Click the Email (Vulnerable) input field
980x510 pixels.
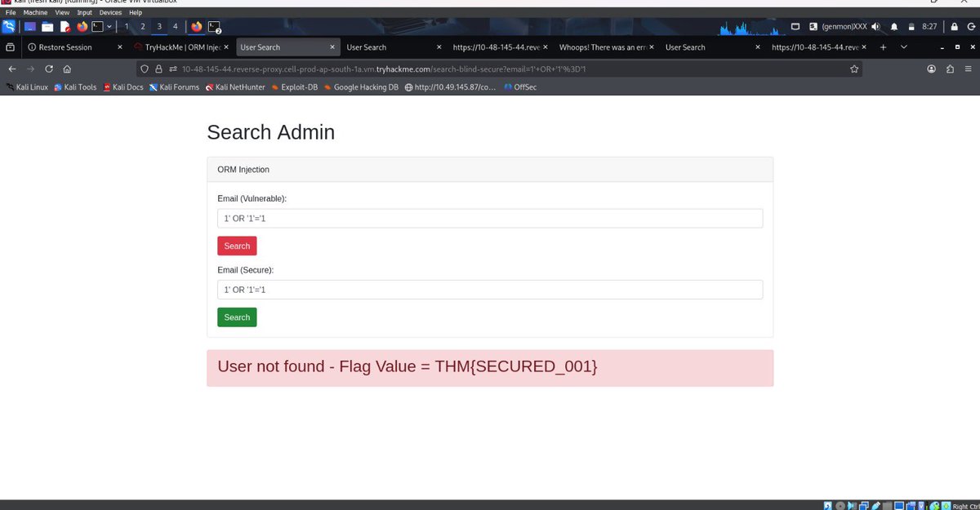[490, 219]
